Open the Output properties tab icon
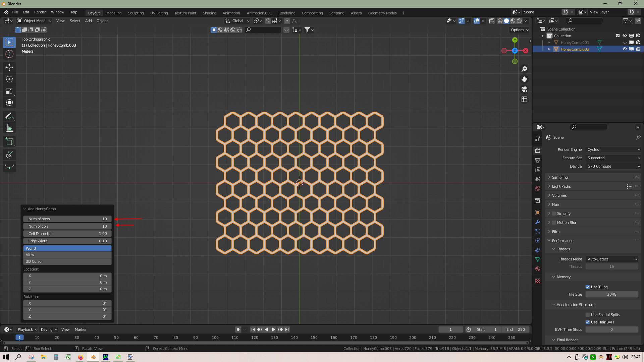Viewport: 644px width, 362px height. [x=538, y=160]
